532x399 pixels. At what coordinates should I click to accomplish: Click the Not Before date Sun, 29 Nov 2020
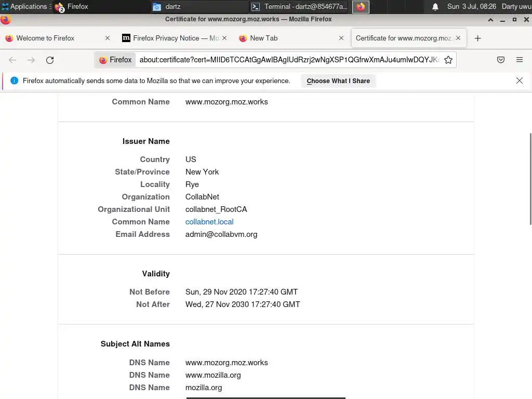(242, 292)
